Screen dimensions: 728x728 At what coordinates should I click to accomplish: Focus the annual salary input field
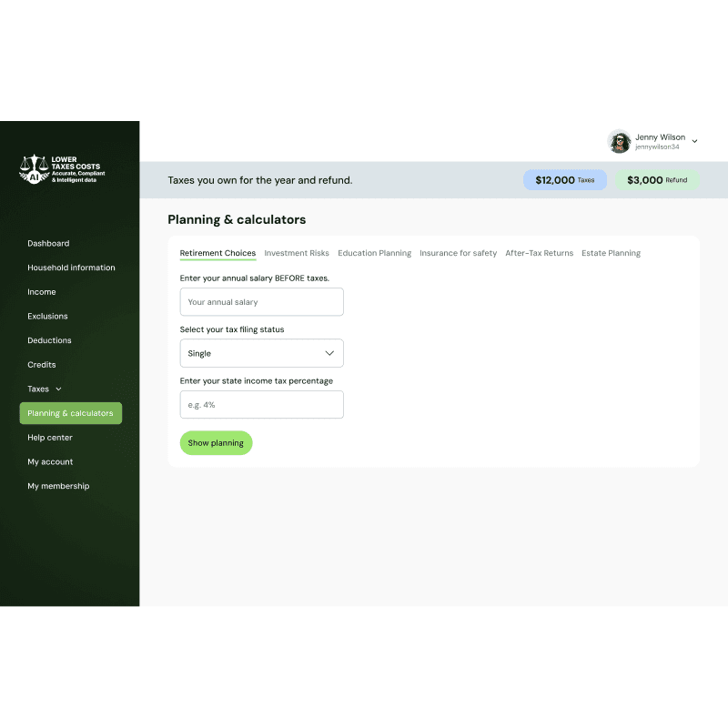[261, 302]
